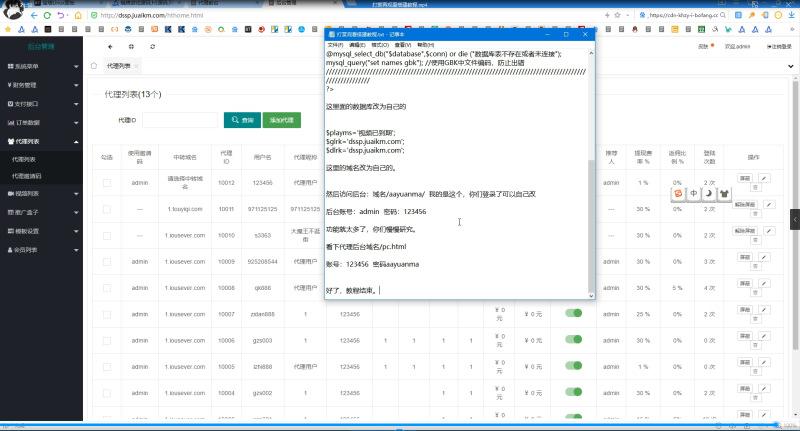Click the trash delete icon for agent 10012

[755, 187]
